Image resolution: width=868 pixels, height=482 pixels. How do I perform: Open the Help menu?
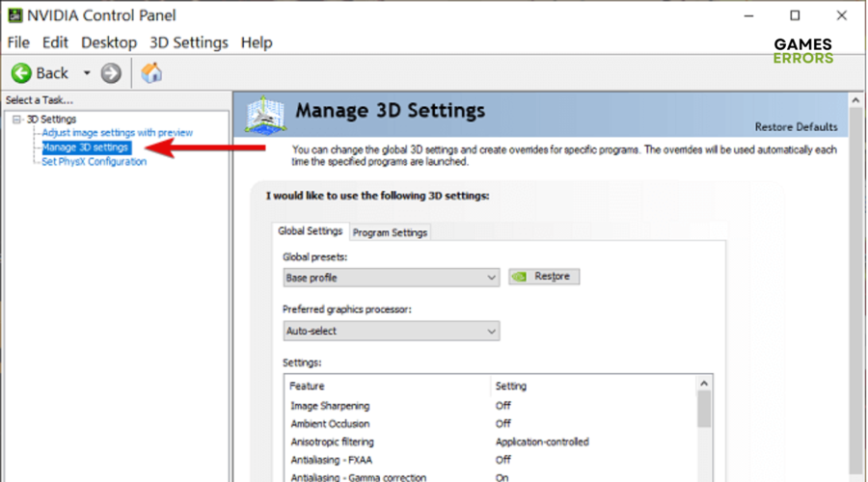pyautogui.click(x=257, y=42)
